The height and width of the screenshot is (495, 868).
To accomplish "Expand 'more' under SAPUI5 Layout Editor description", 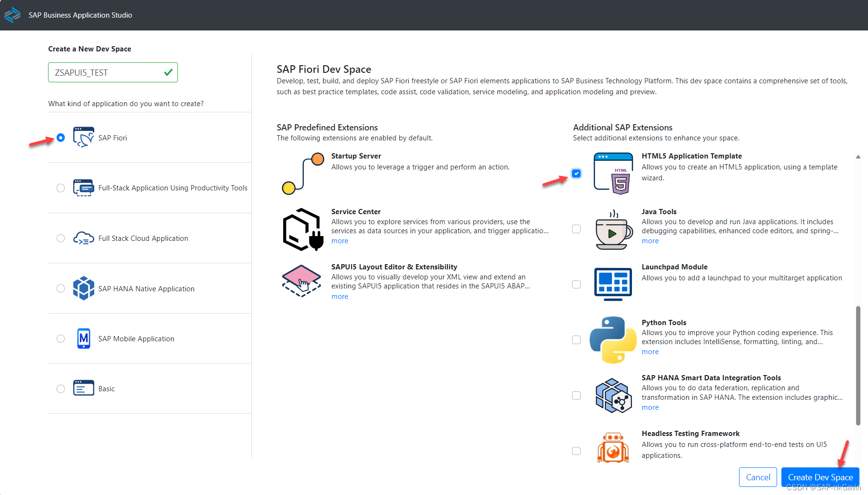I will (x=340, y=297).
